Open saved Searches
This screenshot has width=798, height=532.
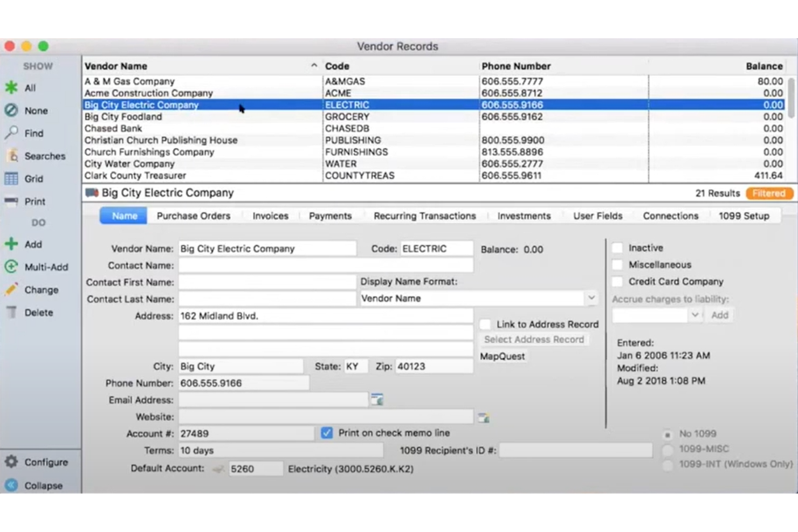point(35,156)
